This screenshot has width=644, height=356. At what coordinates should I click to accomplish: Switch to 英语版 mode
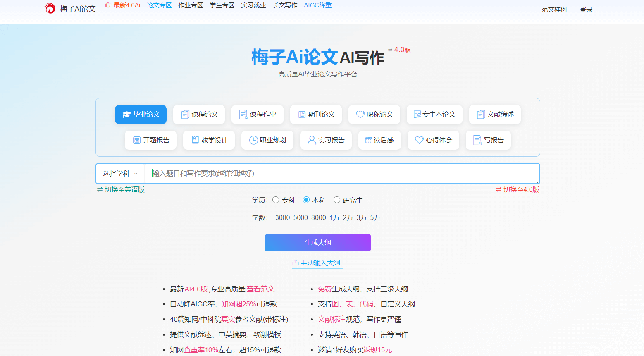[x=120, y=189]
